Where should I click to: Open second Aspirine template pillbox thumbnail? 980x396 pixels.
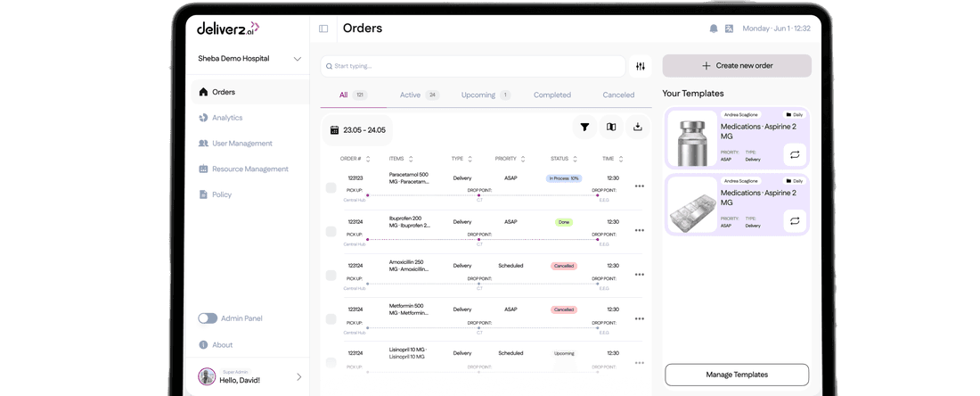point(692,205)
